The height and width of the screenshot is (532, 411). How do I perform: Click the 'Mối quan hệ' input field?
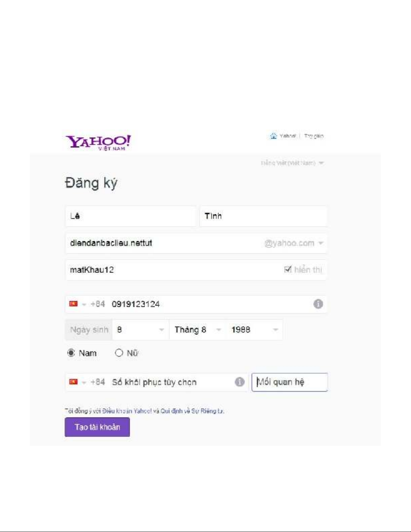click(x=290, y=382)
